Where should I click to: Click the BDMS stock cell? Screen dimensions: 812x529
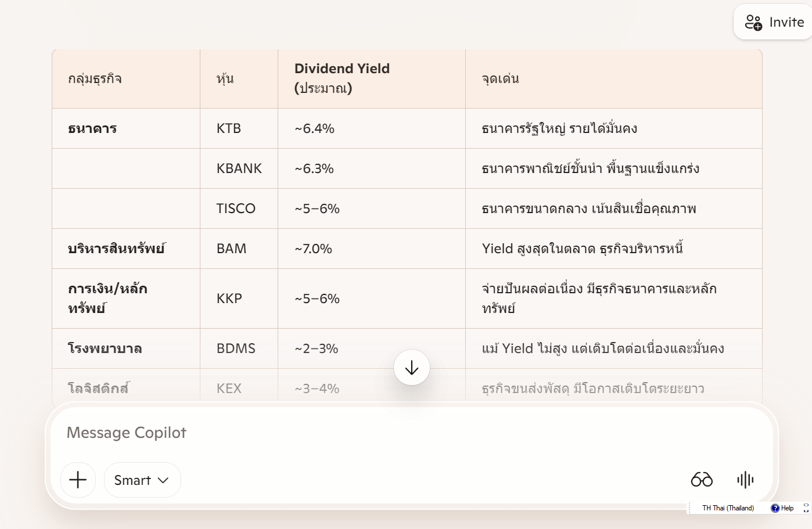point(236,348)
